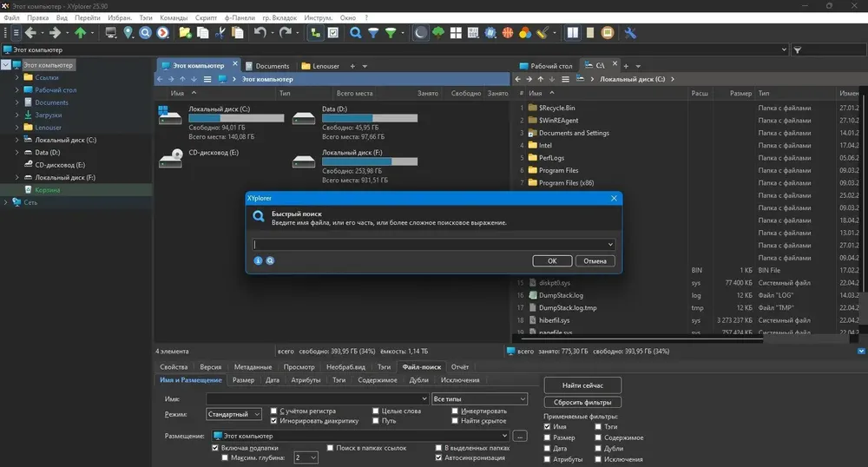This screenshot has width=868, height=467.
Task: Click the Undo arrow toolbar icon
Action: tap(260, 33)
